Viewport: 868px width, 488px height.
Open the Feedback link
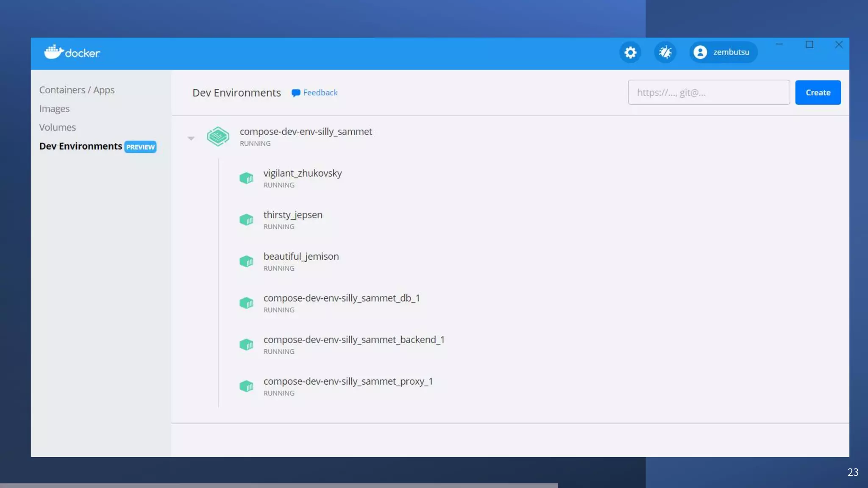(x=315, y=92)
